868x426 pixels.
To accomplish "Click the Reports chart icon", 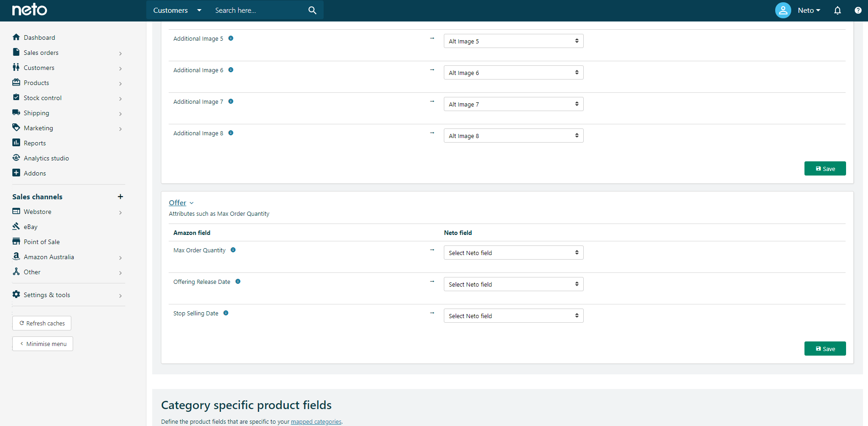I will click(x=16, y=143).
